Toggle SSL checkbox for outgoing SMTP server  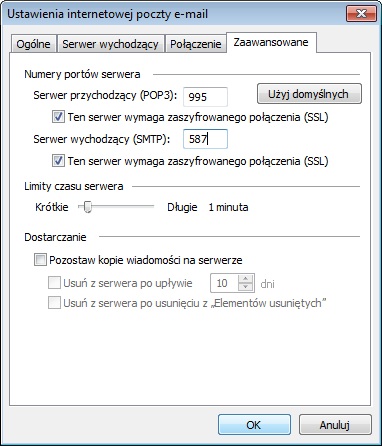[58, 161]
